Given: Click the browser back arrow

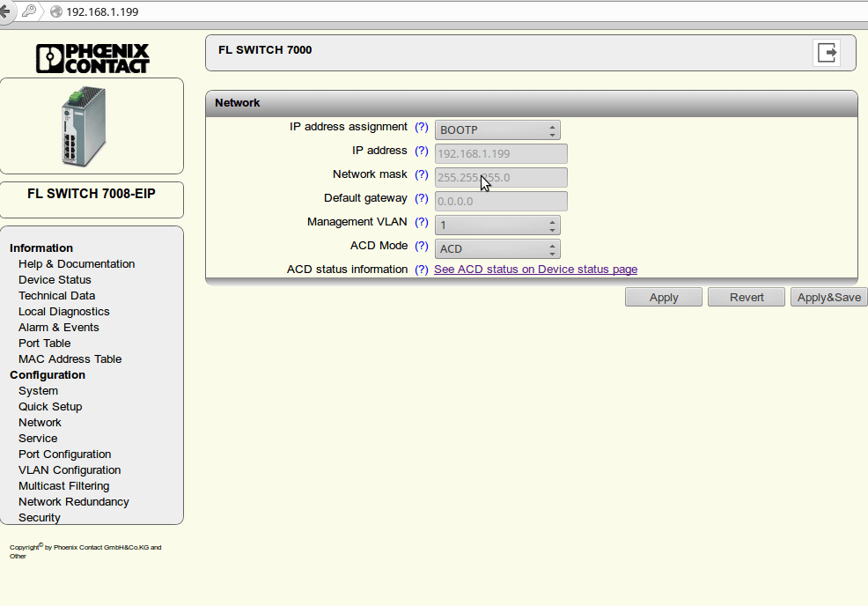Looking at the screenshot, I should click(5, 11).
